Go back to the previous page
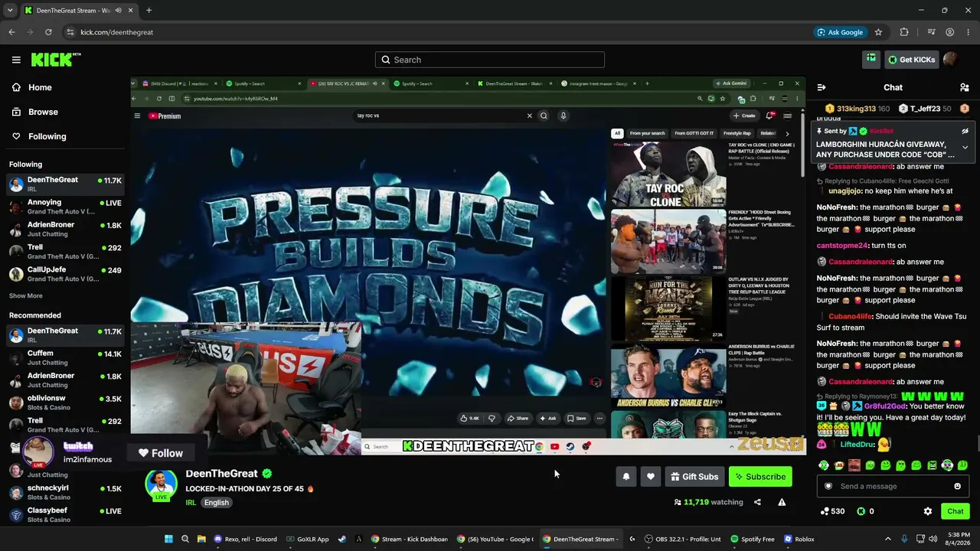This screenshot has height=551, width=980. [11, 32]
